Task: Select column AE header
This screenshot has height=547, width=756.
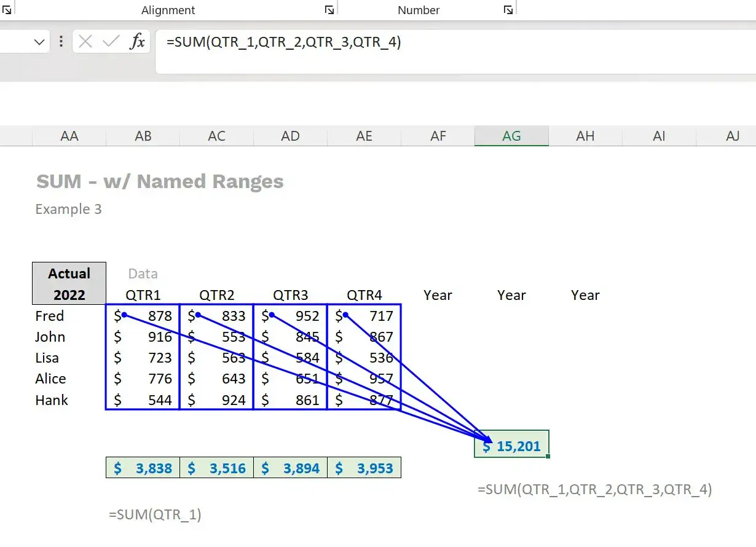Action: coord(364,136)
